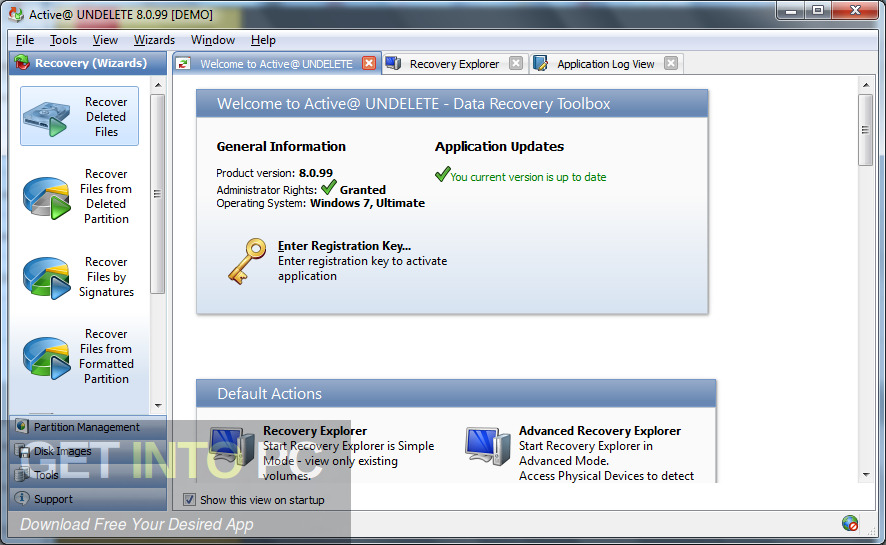The width and height of the screenshot is (886, 545).
Task: Click the Welcome Data Recovery Toolbox header
Action: 452,104
